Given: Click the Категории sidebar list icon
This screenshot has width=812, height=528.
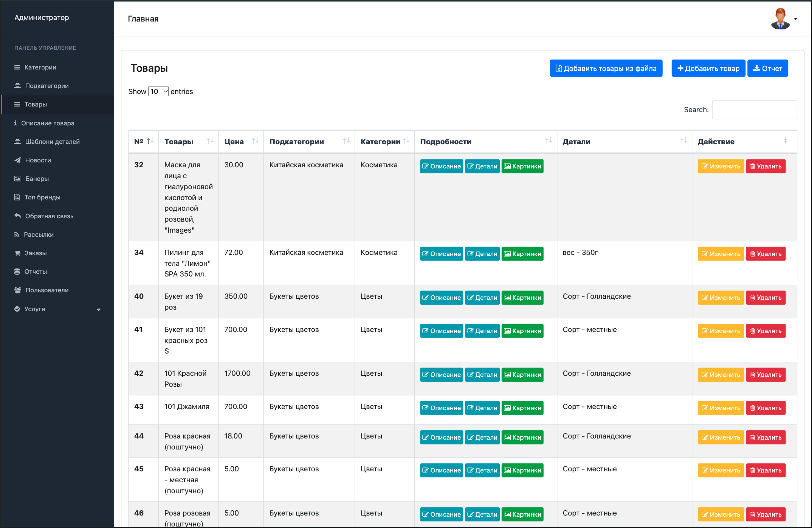Looking at the screenshot, I should click(x=17, y=67).
